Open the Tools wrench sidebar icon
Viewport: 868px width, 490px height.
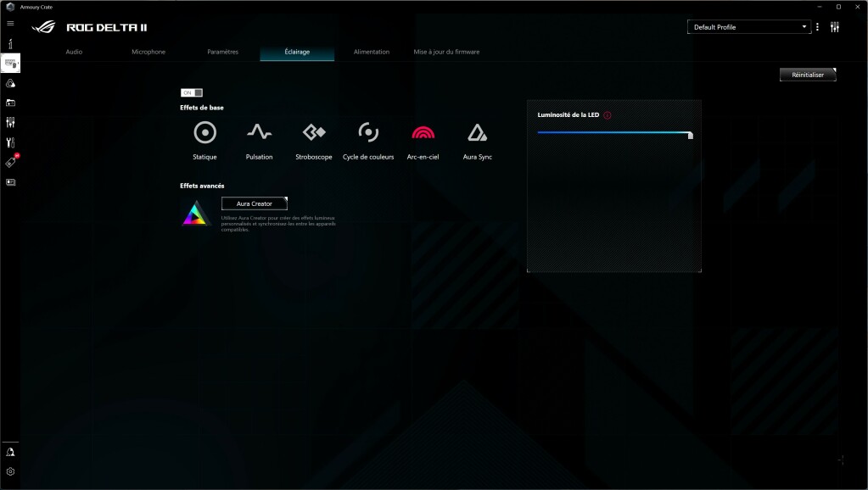[x=10, y=142]
